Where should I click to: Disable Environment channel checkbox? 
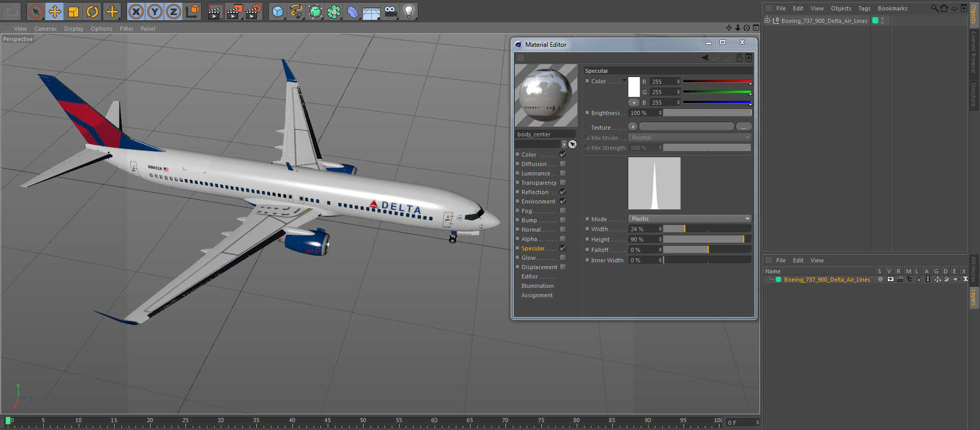[x=563, y=201]
